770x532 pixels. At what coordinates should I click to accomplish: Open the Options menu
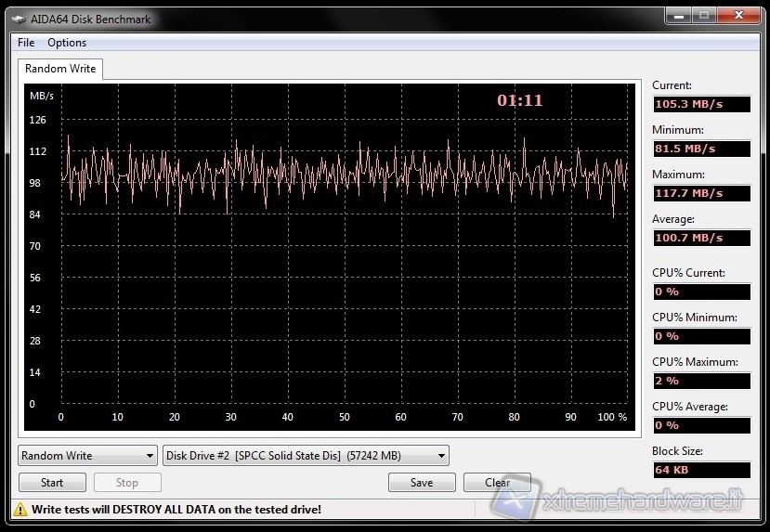(x=67, y=43)
